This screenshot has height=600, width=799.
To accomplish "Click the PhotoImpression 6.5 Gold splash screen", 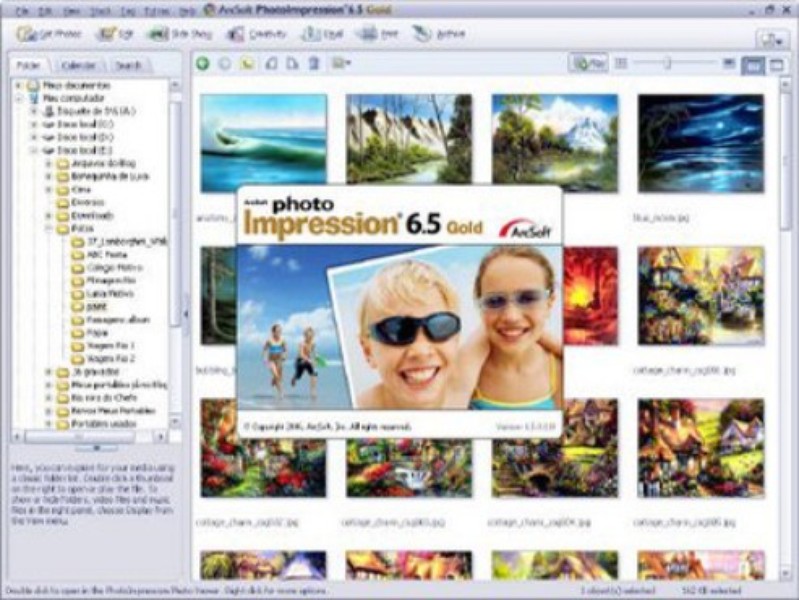I will (400, 311).
